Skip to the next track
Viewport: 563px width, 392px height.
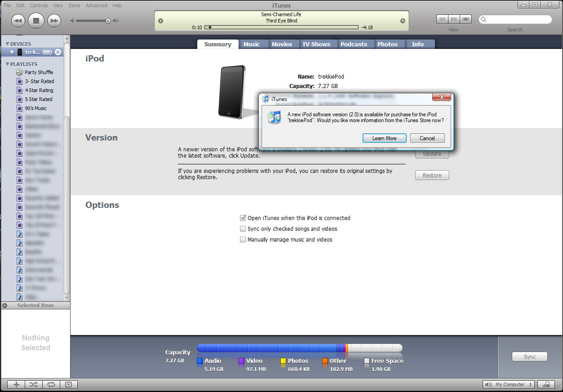click(x=54, y=21)
